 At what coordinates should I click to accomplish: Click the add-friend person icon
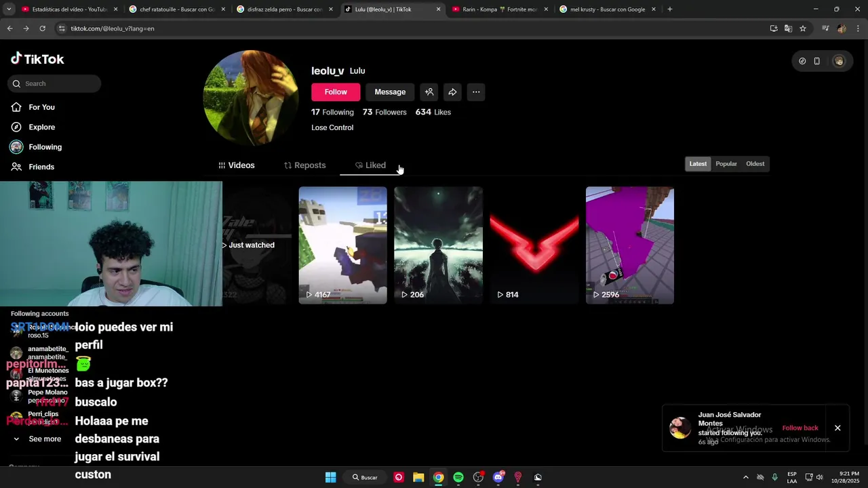(429, 92)
